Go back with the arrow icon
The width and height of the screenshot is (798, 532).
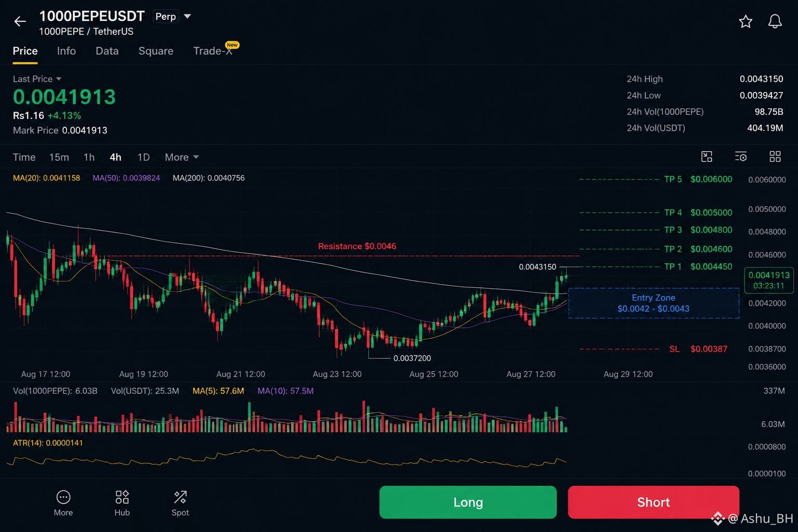tap(20, 21)
